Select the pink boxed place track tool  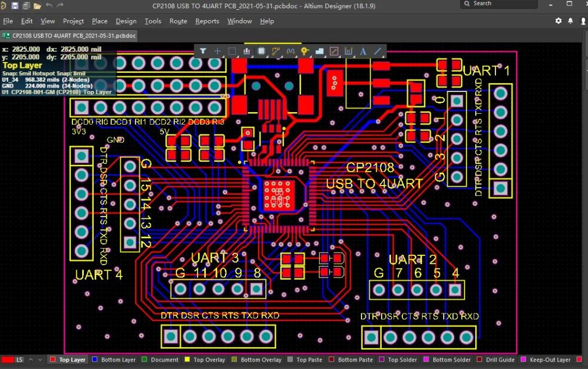[x=334, y=51]
